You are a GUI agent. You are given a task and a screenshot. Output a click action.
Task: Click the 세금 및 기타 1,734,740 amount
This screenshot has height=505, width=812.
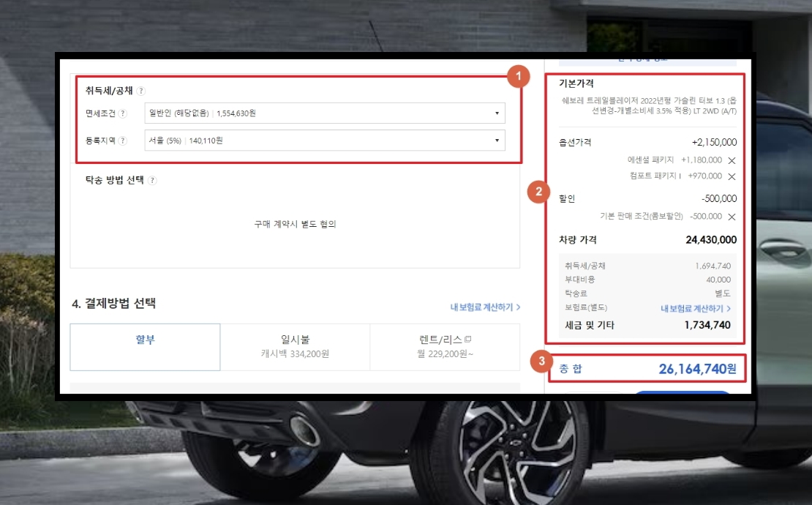(707, 325)
